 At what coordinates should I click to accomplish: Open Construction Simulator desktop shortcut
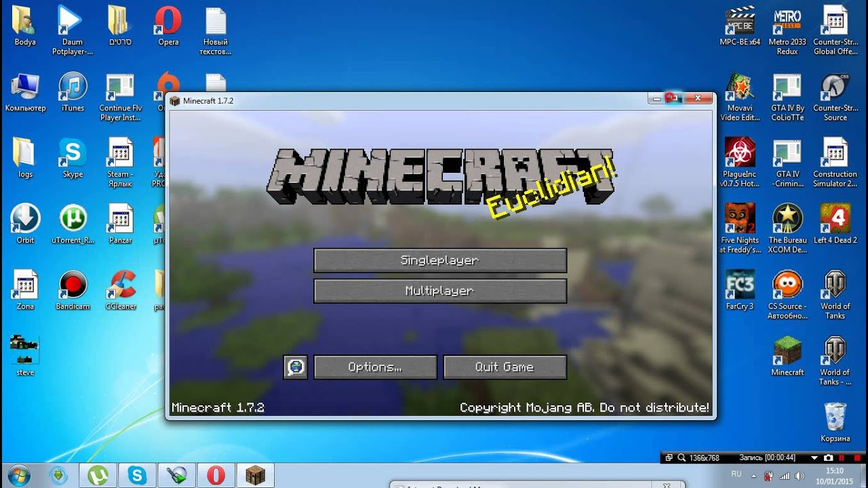click(x=835, y=163)
